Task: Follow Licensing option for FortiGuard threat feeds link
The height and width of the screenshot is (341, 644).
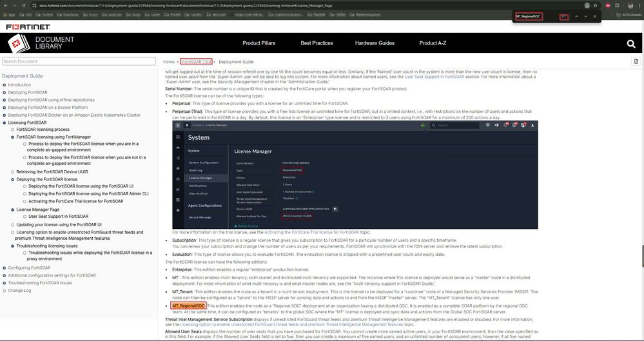Action: click(291, 325)
